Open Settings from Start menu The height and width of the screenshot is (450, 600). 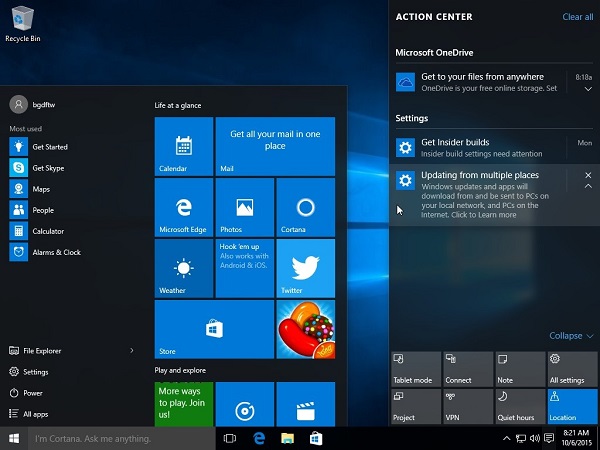point(28,372)
